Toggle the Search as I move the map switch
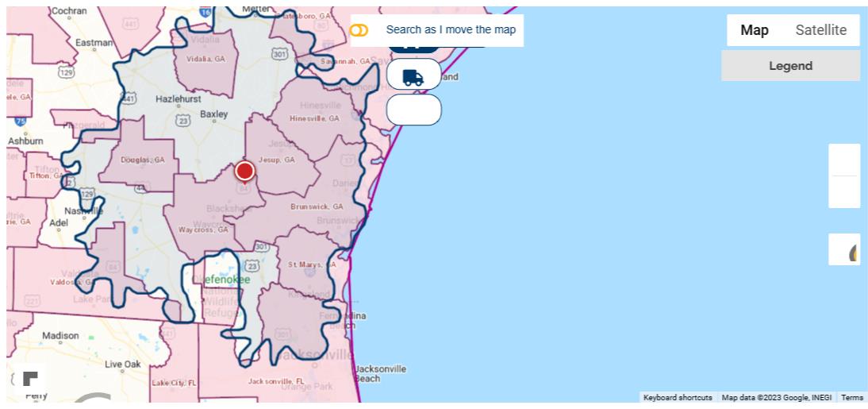Image resolution: width=868 pixels, height=409 pixels. click(359, 30)
